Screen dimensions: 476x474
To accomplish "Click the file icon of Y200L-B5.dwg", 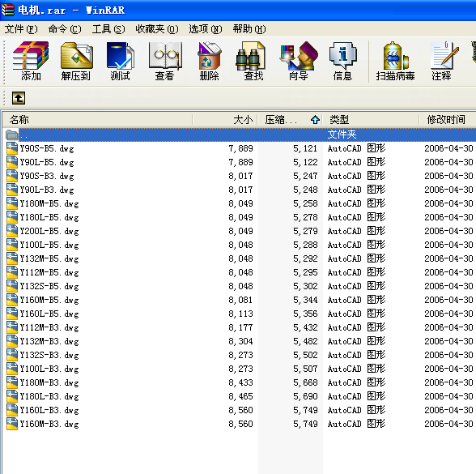I will point(12,231).
